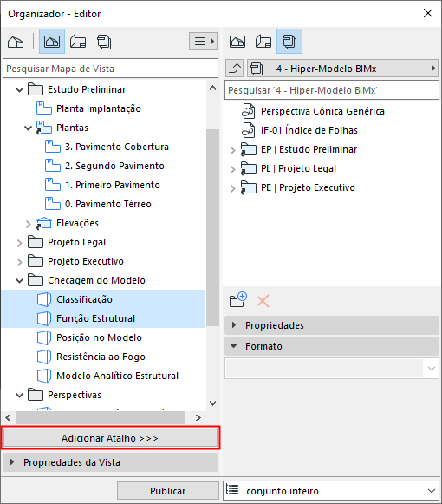Switch left pane to View Map icon
Viewport: 442px width, 504px height.
[x=52, y=41]
